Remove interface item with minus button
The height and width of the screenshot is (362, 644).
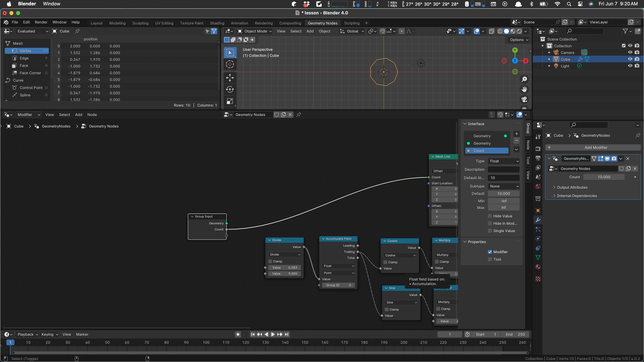[x=517, y=140]
